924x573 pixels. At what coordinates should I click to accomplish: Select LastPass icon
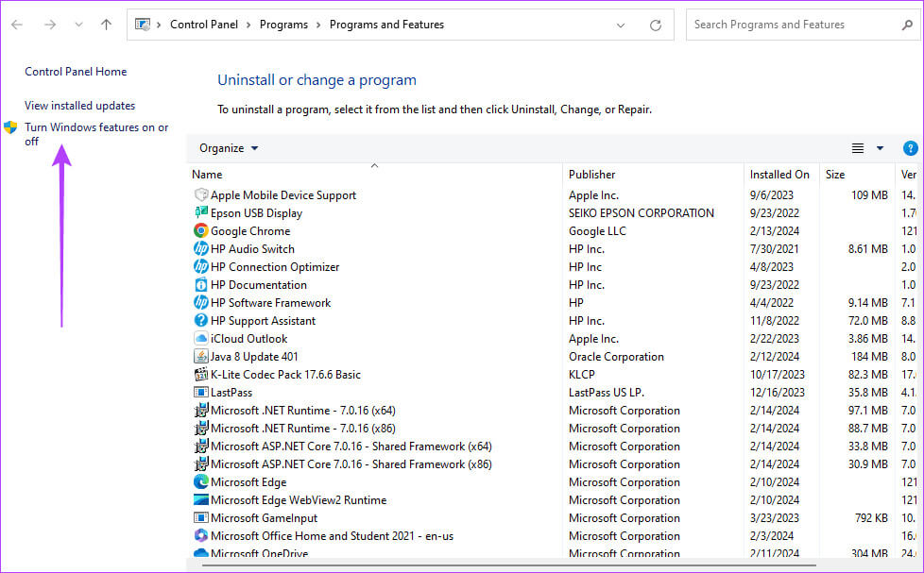(201, 392)
